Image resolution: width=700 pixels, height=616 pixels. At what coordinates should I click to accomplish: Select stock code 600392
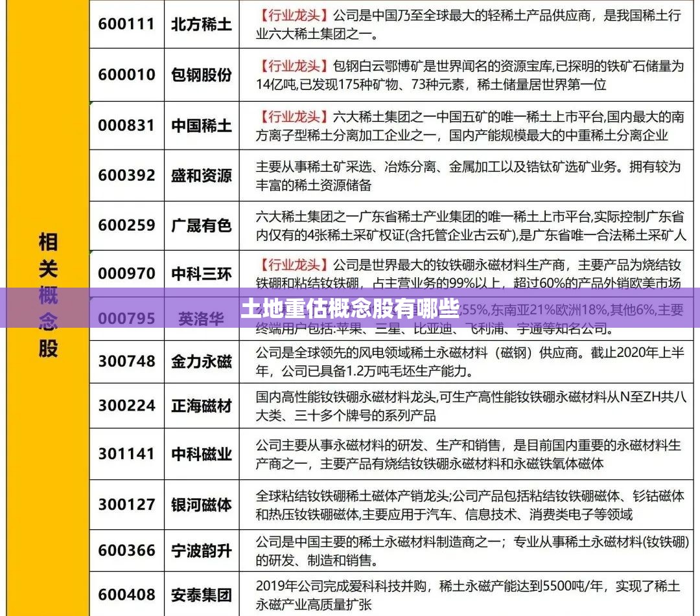click(x=126, y=176)
